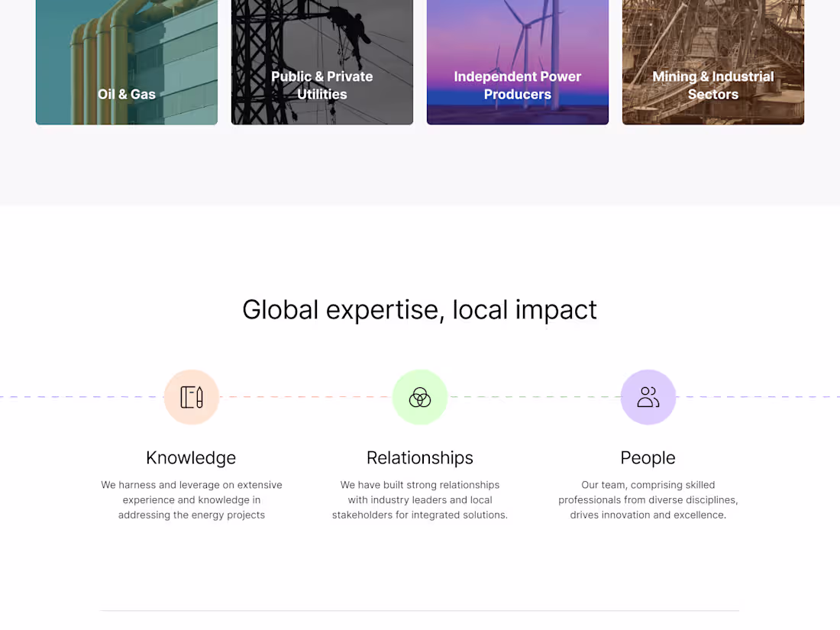The image size is (840, 630).
Task: Expand the Knowledge feature description
Action: coord(191,499)
